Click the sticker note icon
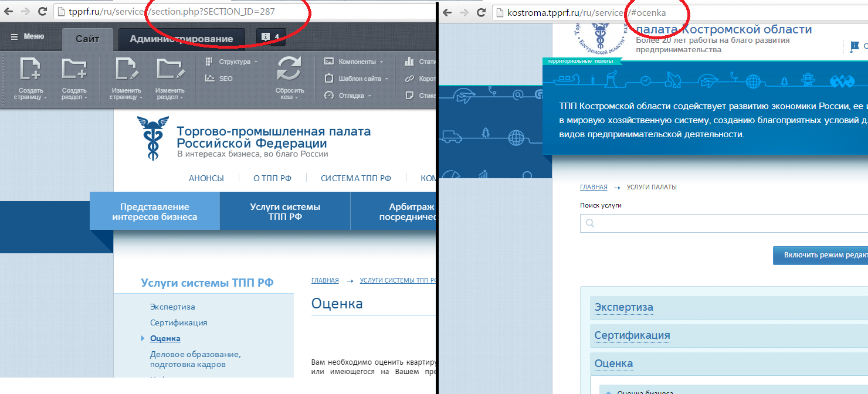The image size is (868, 394). coord(409,96)
